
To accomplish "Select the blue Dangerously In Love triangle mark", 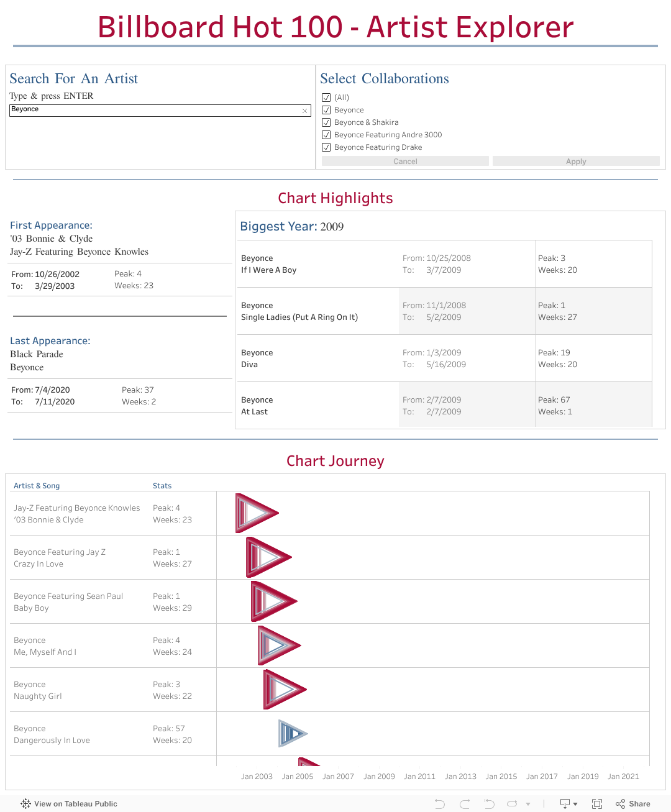I will pos(292,734).
